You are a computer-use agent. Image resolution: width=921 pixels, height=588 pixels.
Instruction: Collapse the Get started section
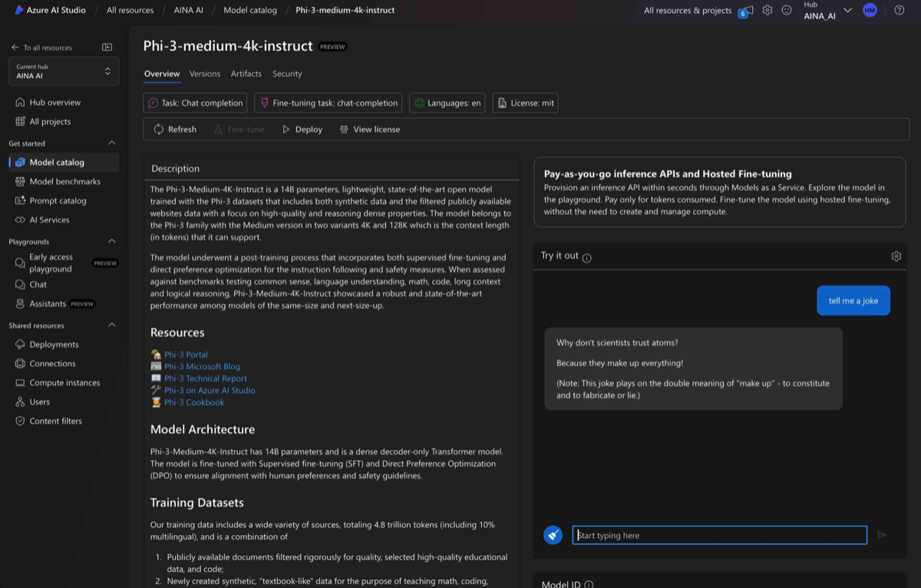click(x=111, y=144)
